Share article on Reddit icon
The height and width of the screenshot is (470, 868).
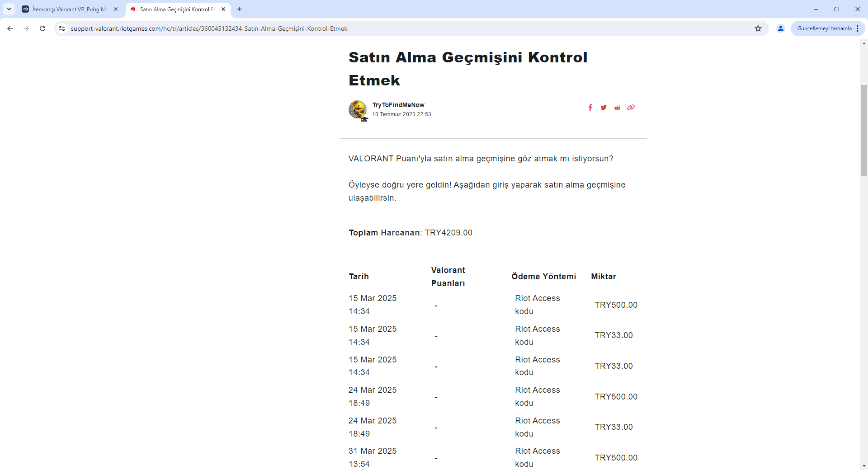pos(617,108)
